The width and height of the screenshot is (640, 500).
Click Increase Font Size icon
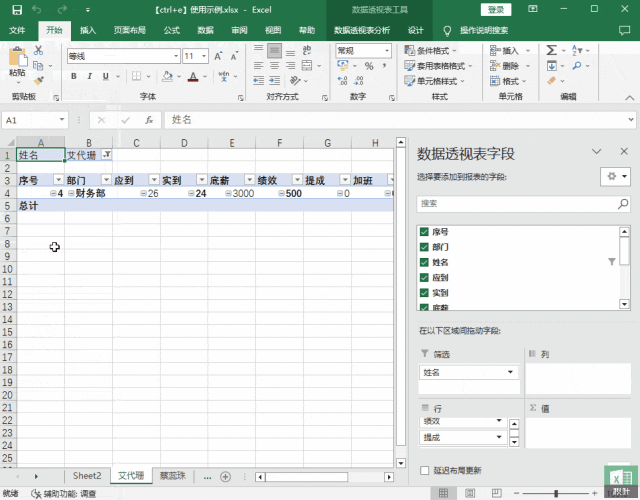pos(218,56)
